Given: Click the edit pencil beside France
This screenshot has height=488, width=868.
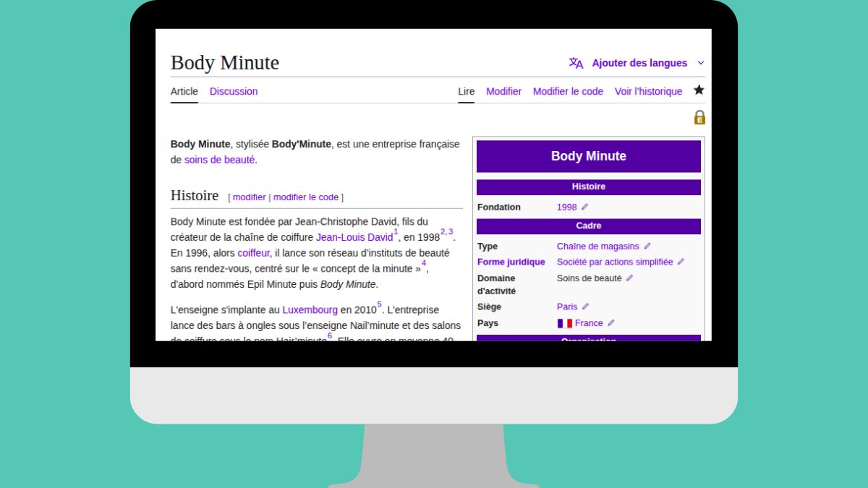Looking at the screenshot, I should coord(611,322).
